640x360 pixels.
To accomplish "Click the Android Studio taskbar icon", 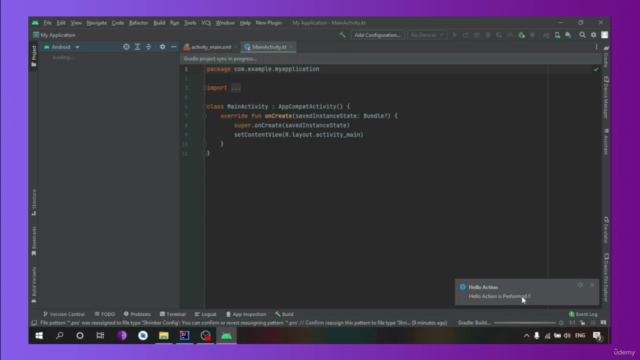I will tap(226, 336).
